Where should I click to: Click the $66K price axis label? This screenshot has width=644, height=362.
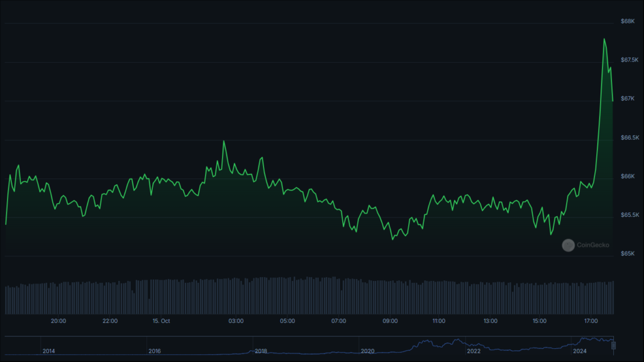click(x=628, y=176)
